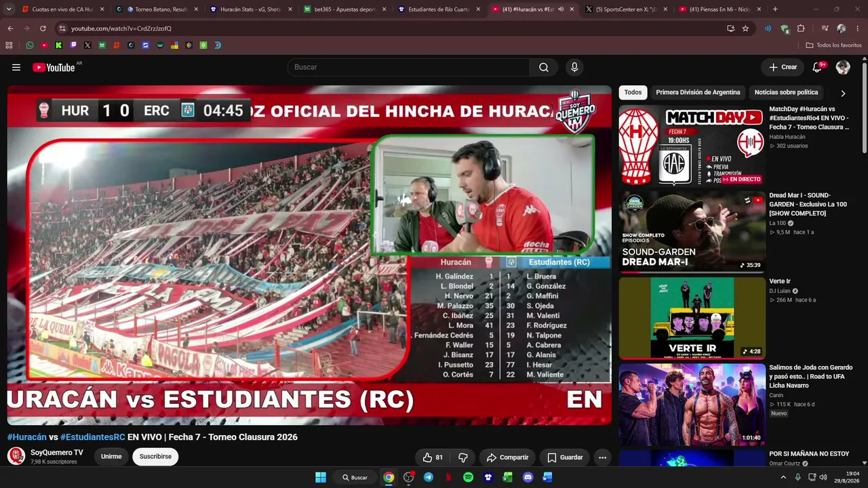This screenshot has width=868, height=488.
Task: Open Dread Mar I Sound-Garden thumbnail
Action: click(692, 231)
